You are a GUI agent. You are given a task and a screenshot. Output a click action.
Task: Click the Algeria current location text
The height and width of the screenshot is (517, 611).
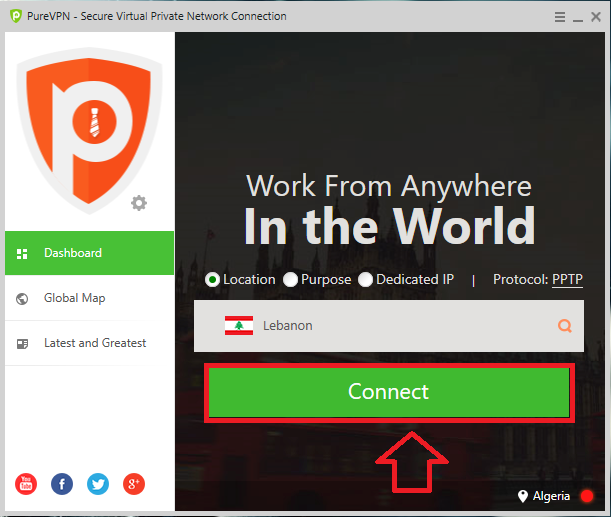[x=551, y=496]
